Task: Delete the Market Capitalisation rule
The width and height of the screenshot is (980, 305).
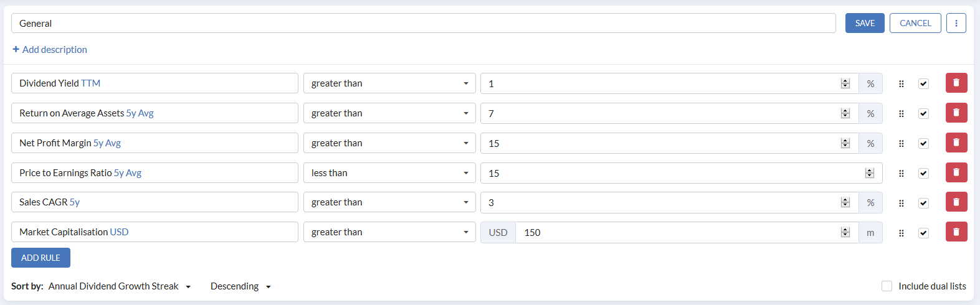Action: 956,232
